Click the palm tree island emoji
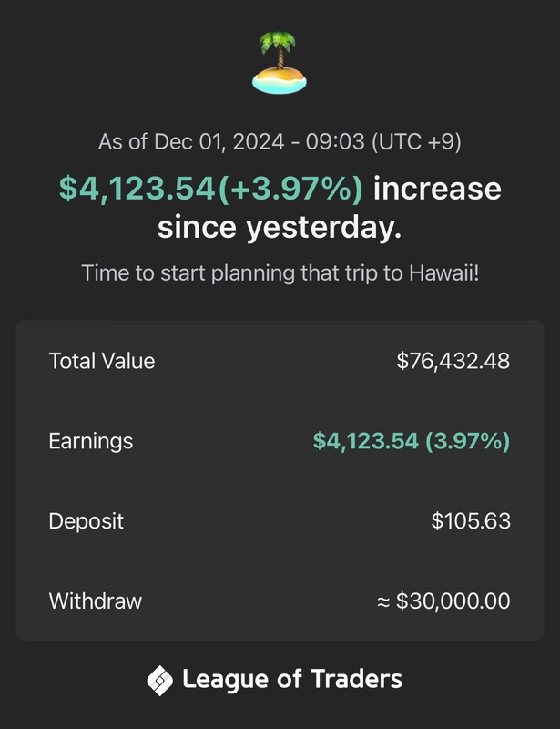Image resolution: width=560 pixels, height=729 pixels. click(x=280, y=63)
